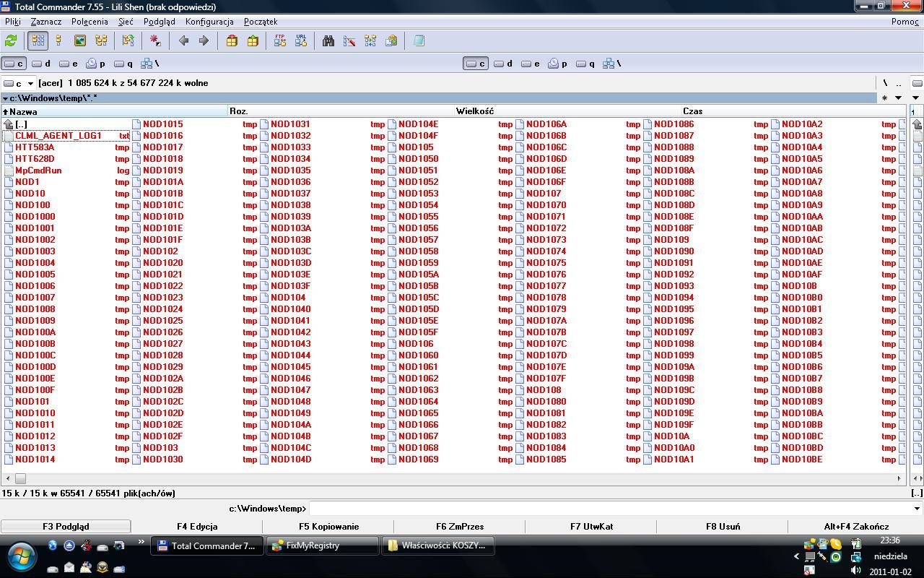Select drive e in left drive bar
The width and height of the screenshot is (924, 578).
pos(69,64)
